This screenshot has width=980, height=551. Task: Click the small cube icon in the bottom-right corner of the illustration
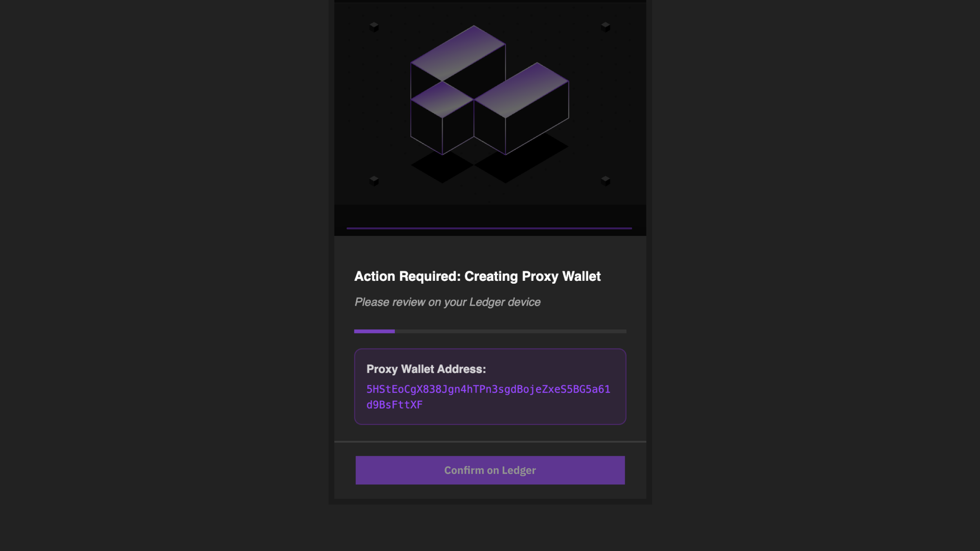click(x=606, y=180)
